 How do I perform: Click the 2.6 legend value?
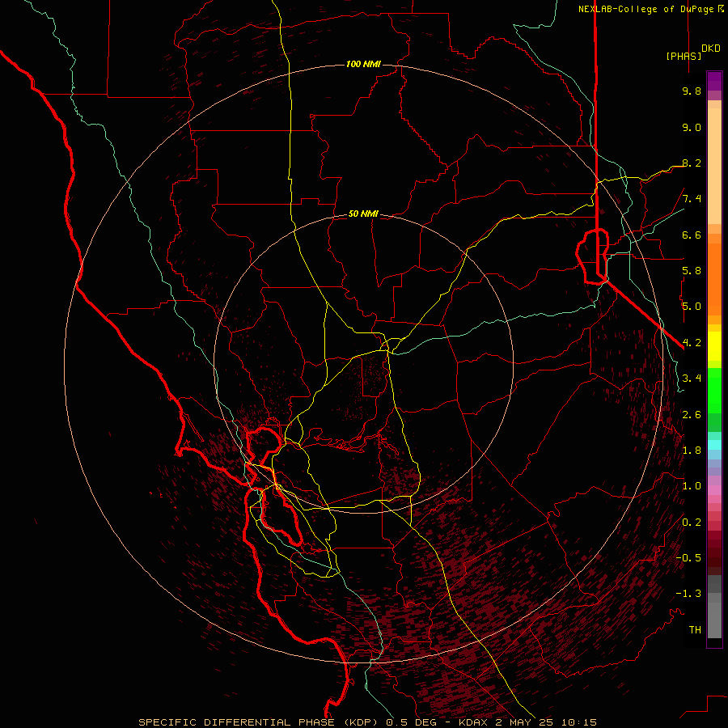click(x=692, y=415)
